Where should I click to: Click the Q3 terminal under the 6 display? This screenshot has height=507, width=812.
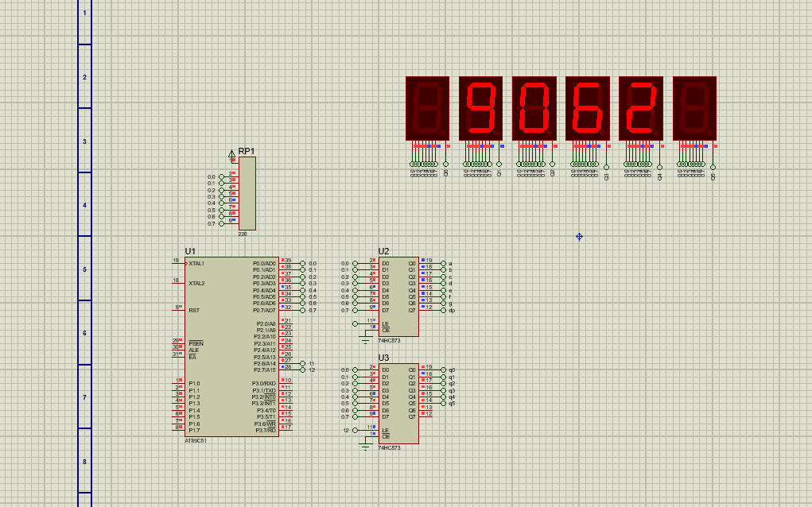coord(606,167)
